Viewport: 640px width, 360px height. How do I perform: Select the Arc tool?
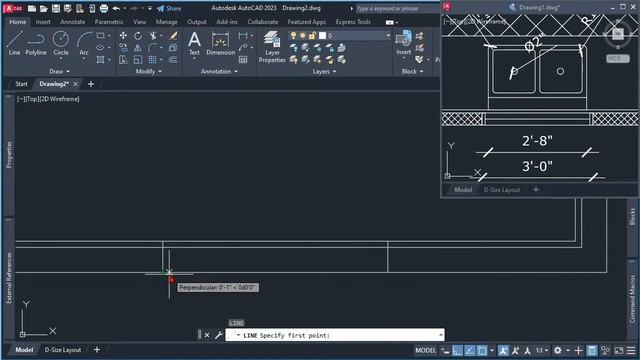tap(84, 43)
